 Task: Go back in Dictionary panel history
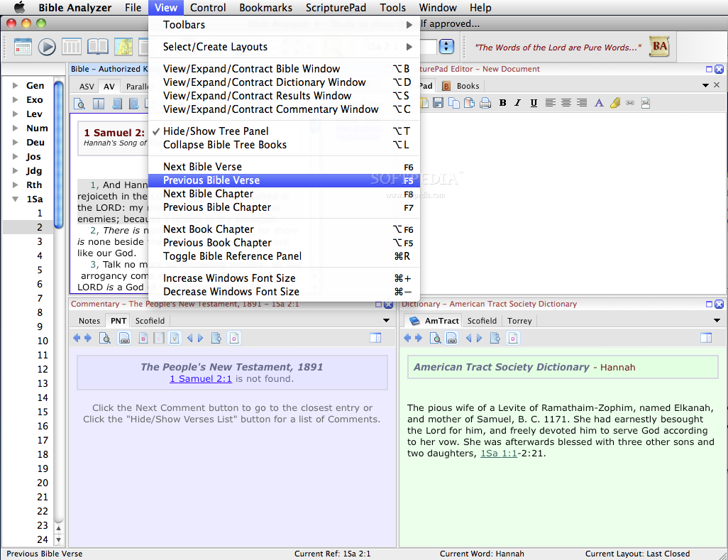407,338
